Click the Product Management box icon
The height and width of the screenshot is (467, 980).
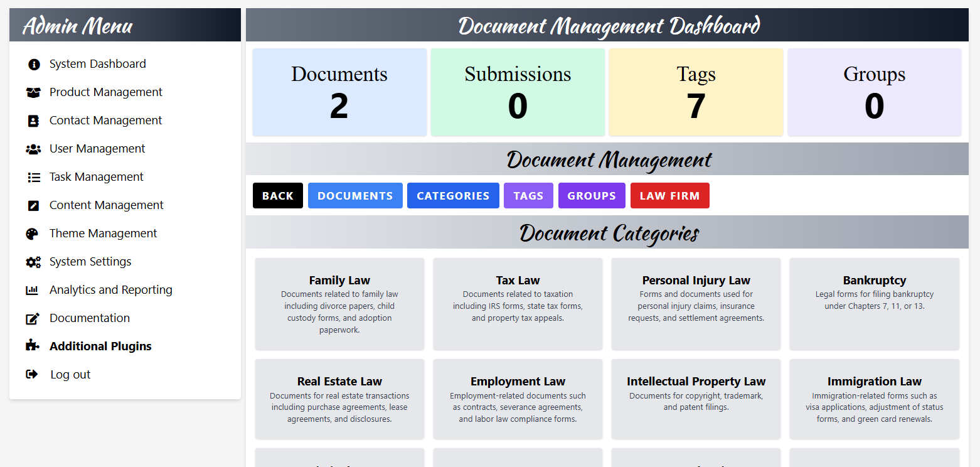33,92
